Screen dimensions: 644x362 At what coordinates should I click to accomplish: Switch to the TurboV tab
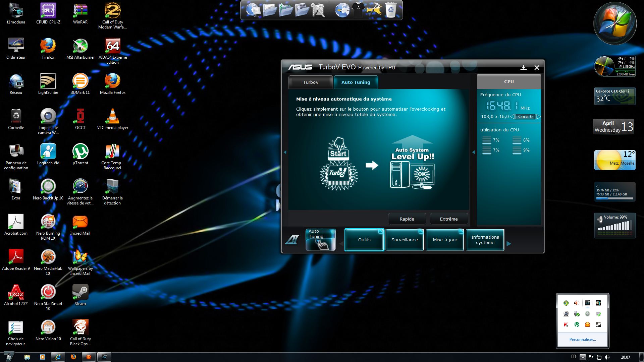coord(311,82)
